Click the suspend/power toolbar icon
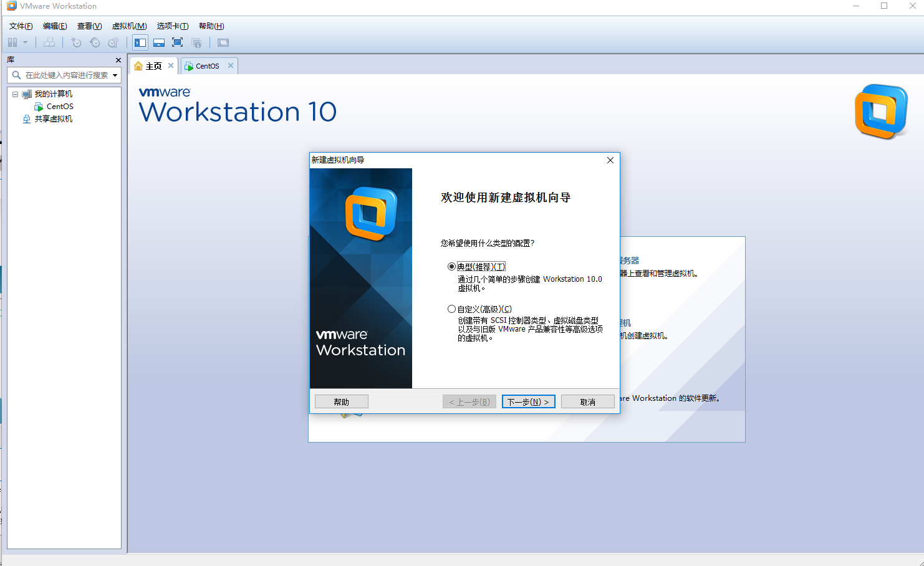Image resolution: width=924 pixels, height=566 pixels. pyautogui.click(x=12, y=42)
